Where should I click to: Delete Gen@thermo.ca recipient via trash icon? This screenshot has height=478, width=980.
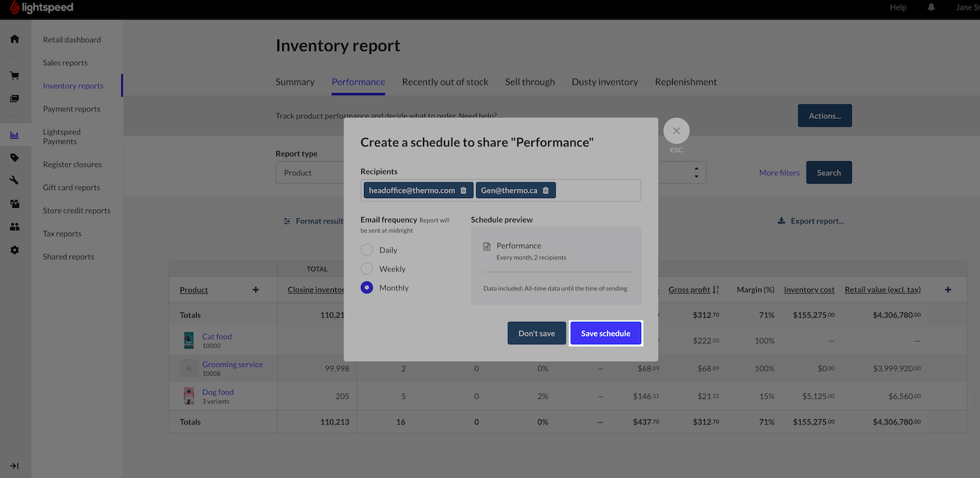tap(546, 190)
